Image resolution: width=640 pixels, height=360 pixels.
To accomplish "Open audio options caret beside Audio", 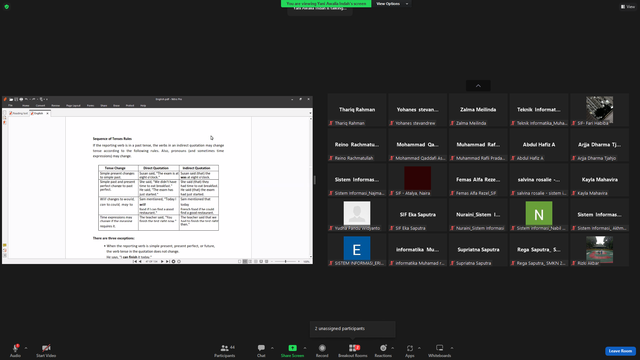I will (26, 348).
